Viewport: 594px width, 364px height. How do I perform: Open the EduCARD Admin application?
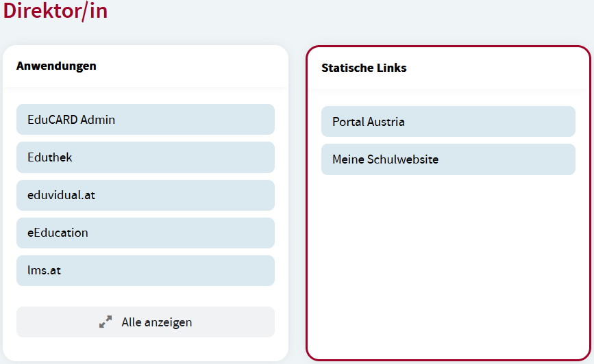tap(145, 120)
